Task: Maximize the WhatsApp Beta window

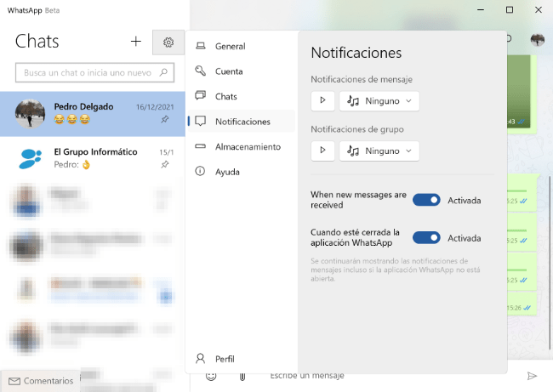Action: [510, 10]
